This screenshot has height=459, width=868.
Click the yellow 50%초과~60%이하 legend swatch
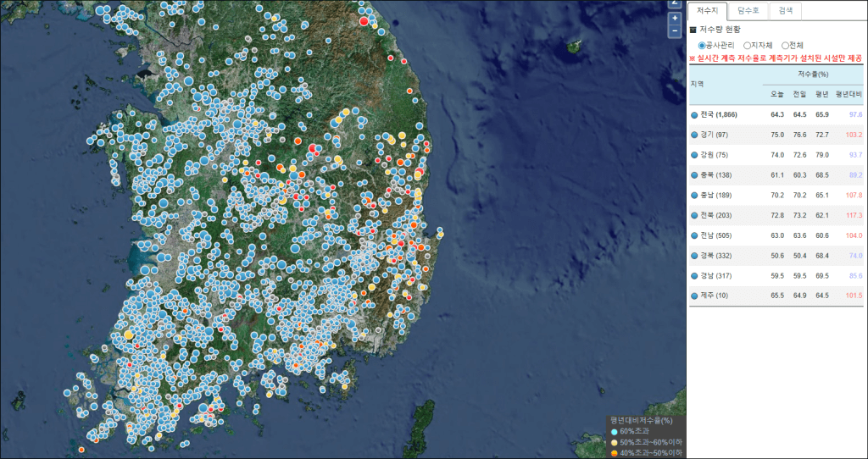point(615,443)
